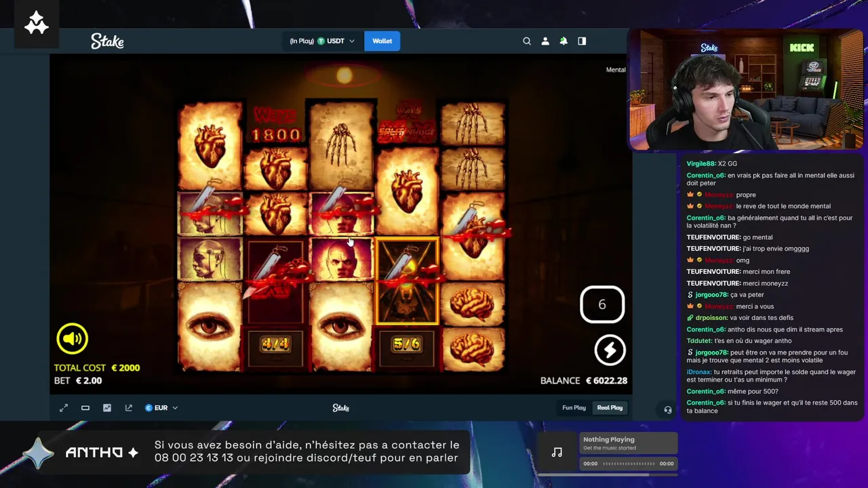
Task: Click the 'In Play' label in header
Action: point(302,41)
